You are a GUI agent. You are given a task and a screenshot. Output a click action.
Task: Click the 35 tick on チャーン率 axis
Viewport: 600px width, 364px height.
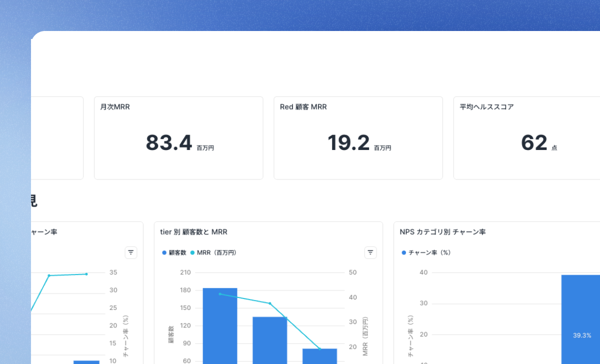113,272
